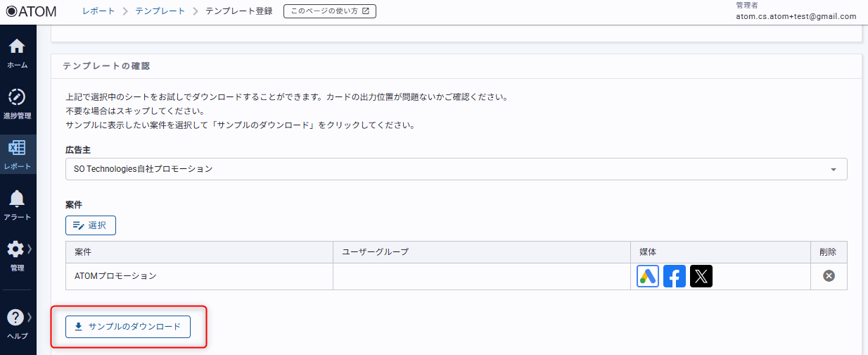Go to テンプレート in the breadcrumb
868x355 pixels.
click(x=160, y=11)
